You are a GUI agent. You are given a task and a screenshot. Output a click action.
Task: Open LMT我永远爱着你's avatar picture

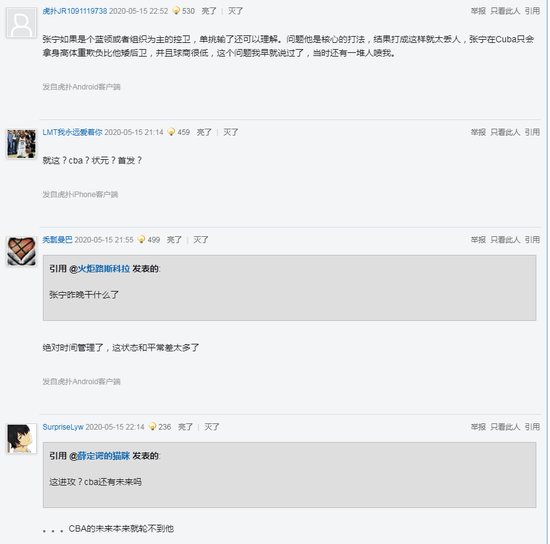(21, 144)
